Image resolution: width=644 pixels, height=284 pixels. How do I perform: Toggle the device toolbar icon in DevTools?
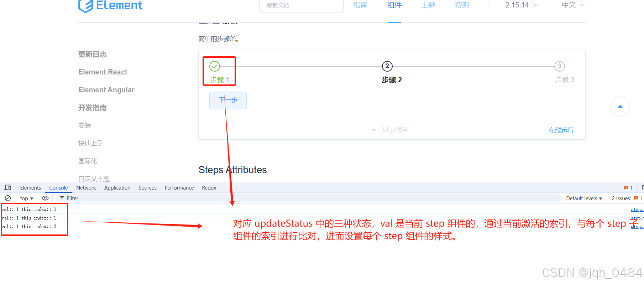tap(8, 187)
